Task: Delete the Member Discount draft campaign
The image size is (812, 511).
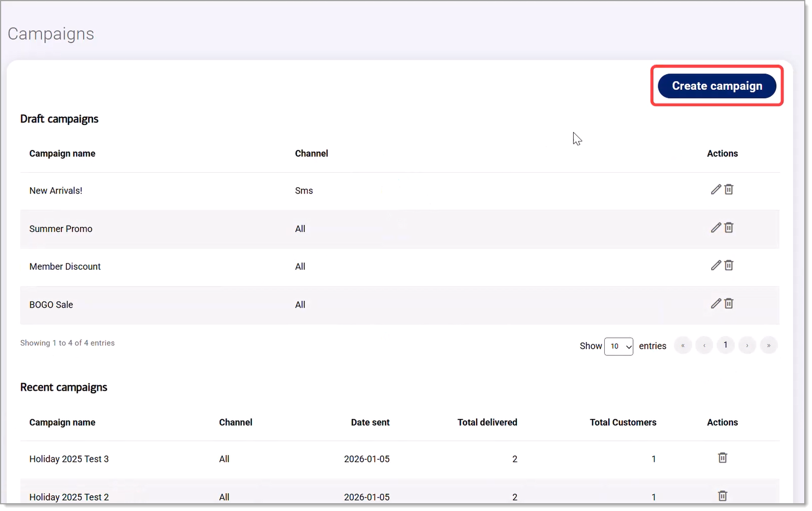Action: (729, 265)
